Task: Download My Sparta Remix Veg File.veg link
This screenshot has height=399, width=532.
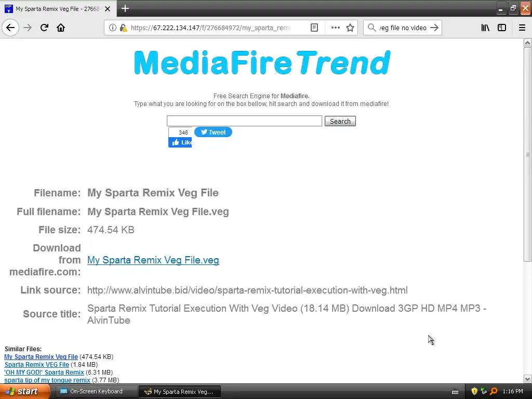Action: pos(153,260)
